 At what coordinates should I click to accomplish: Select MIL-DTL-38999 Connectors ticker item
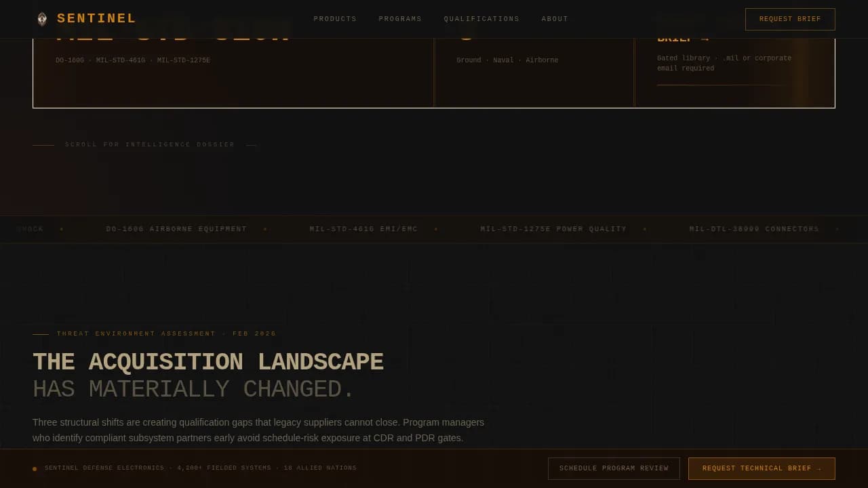coord(754,229)
